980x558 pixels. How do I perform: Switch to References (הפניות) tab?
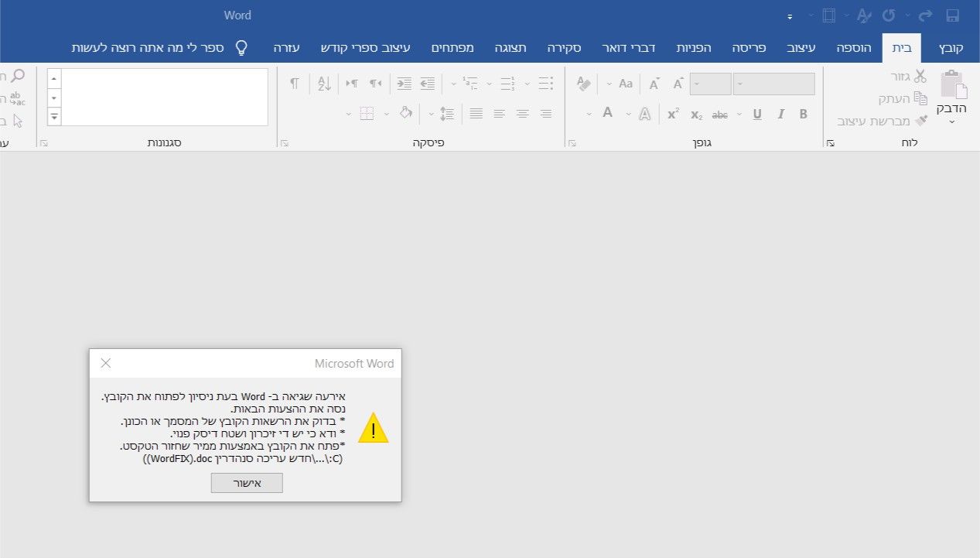coord(694,47)
